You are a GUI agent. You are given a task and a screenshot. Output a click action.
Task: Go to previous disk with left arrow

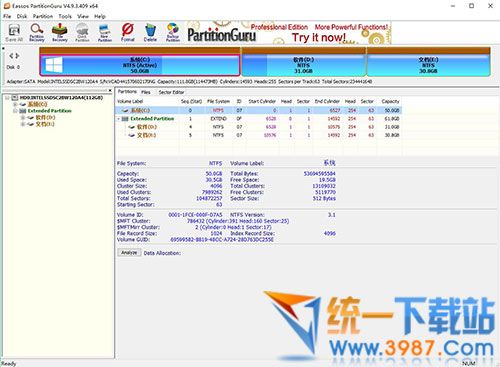pos(11,56)
